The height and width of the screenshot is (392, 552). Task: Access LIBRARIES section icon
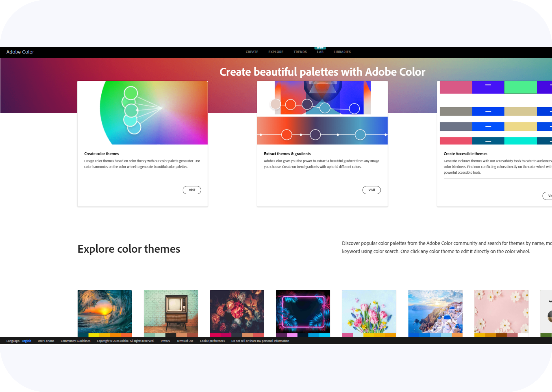point(342,52)
